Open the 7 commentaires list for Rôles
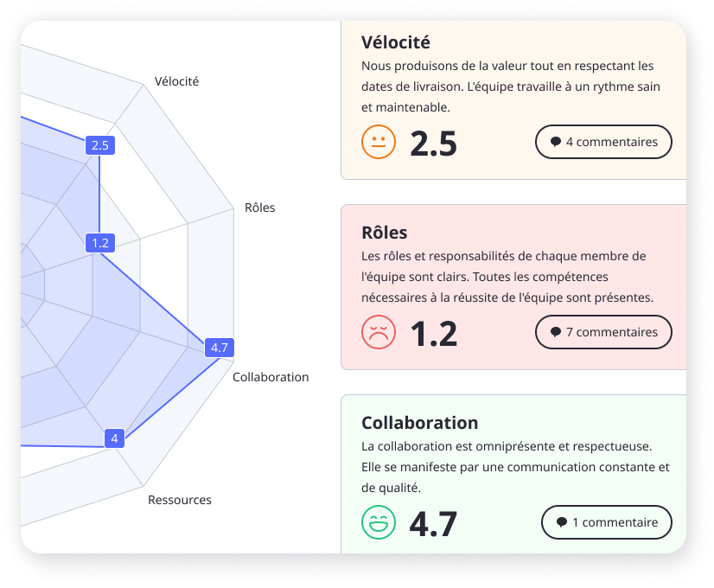Image resolution: width=714 pixels, height=588 pixels. (603, 332)
